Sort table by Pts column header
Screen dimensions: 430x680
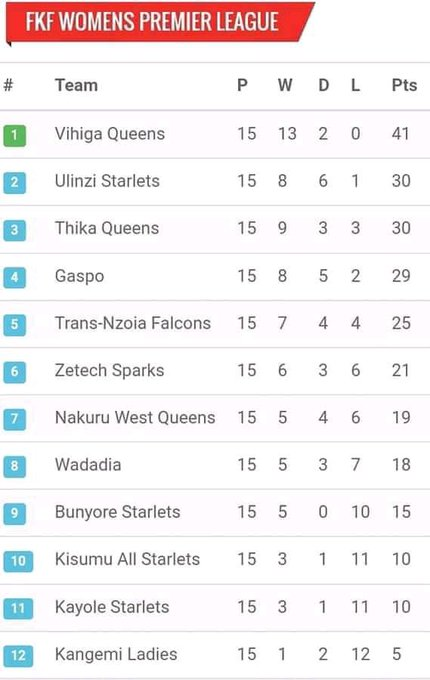pyautogui.click(x=404, y=85)
